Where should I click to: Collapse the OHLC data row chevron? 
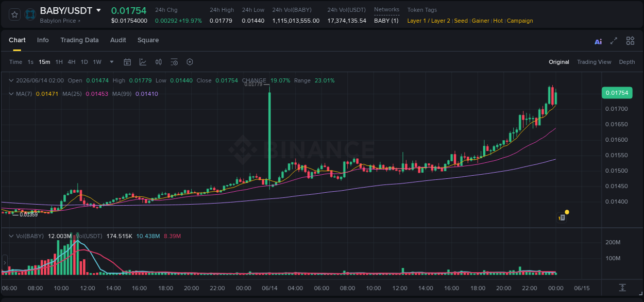[11, 80]
